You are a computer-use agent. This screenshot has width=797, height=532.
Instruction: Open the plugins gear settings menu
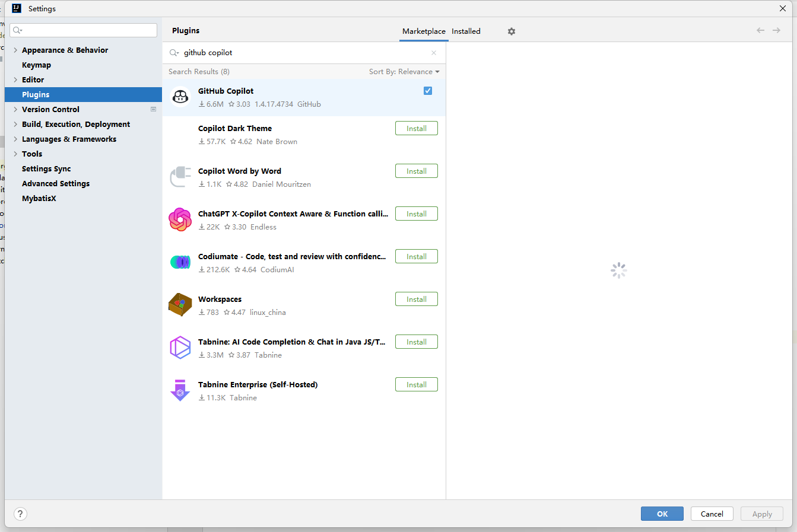coord(512,31)
